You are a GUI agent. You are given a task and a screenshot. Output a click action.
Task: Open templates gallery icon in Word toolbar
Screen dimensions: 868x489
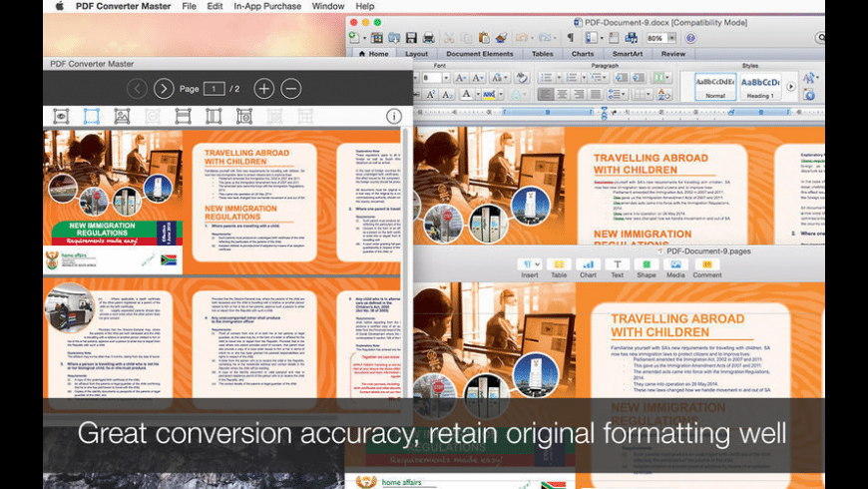pos(377,38)
